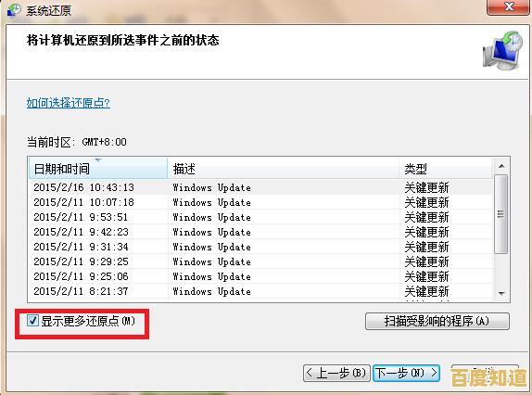Select restore point 2015/2/11 9:29:25
Image resolution: width=532 pixels, height=395 pixels.
(260, 261)
